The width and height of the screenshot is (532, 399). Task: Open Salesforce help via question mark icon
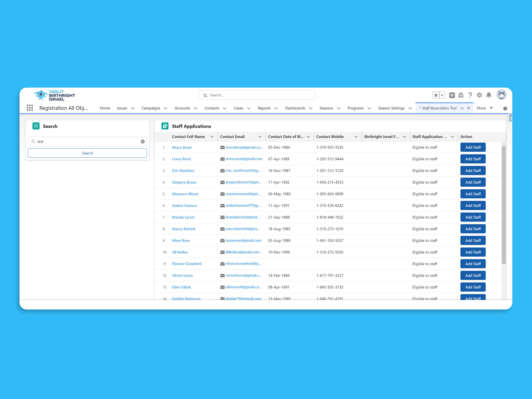tap(470, 95)
